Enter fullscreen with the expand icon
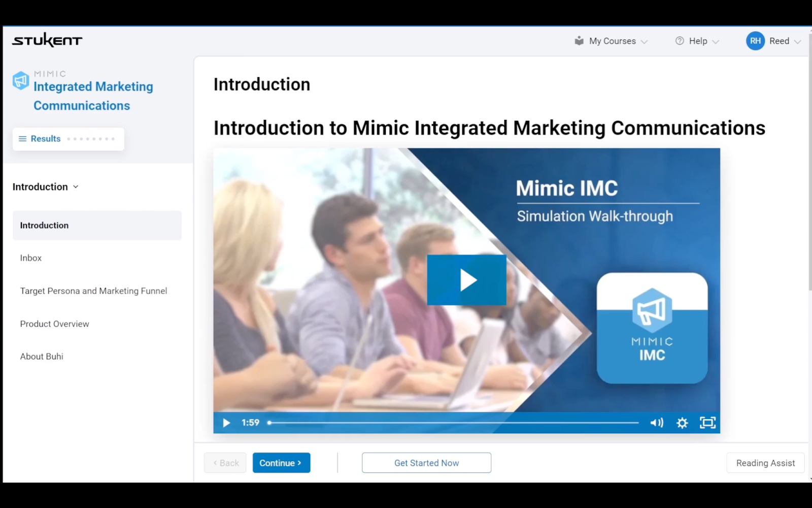The height and width of the screenshot is (508, 812). coord(707,423)
